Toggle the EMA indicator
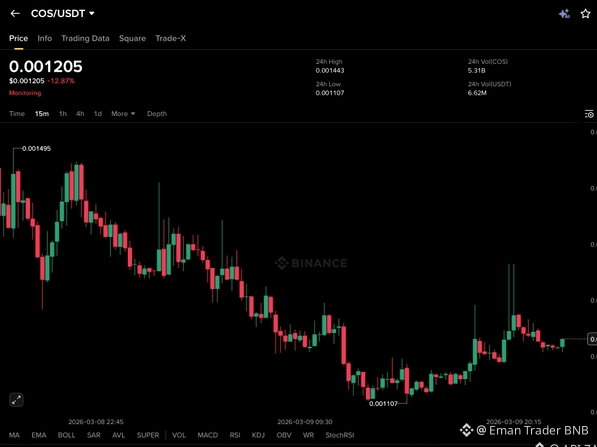Viewport: 597px width, 447px height. click(39, 435)
